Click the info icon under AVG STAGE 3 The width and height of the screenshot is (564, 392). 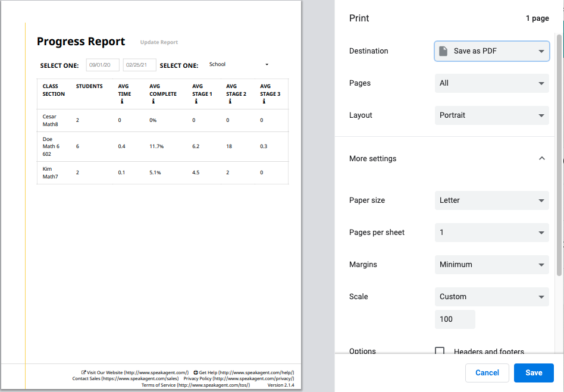(x=262, y=102)
